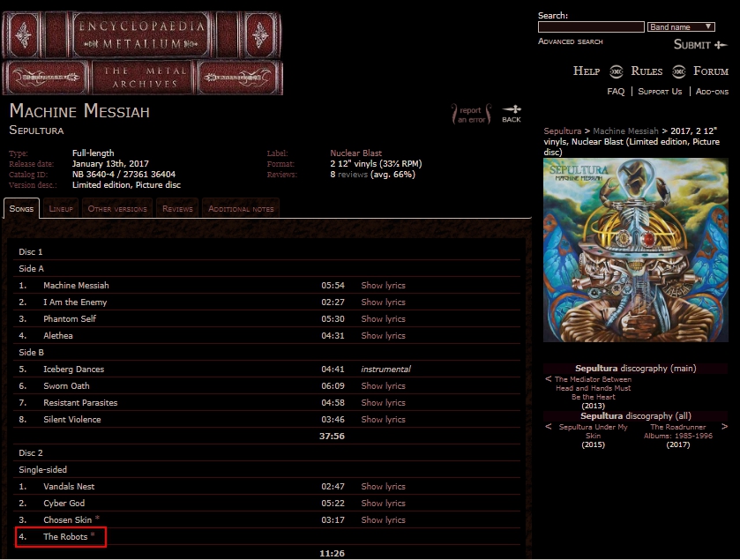Click the 11:26 disc 2 total time

point(332,554)
